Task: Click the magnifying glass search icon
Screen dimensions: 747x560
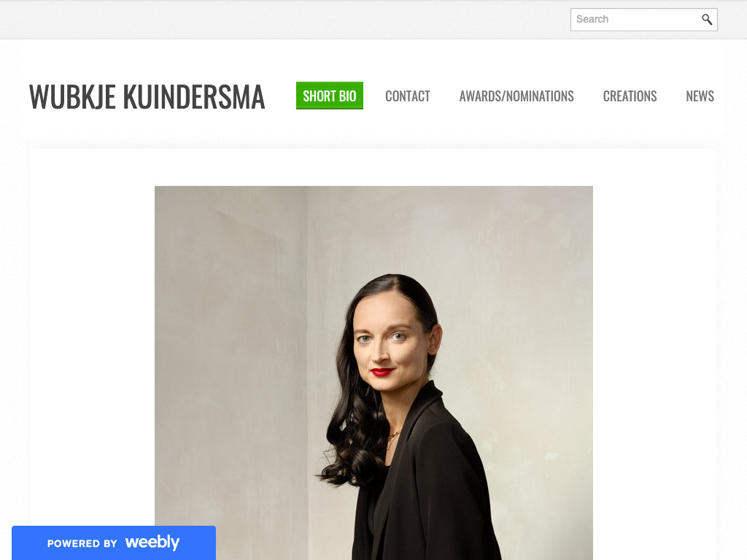Action: point(707,20)
